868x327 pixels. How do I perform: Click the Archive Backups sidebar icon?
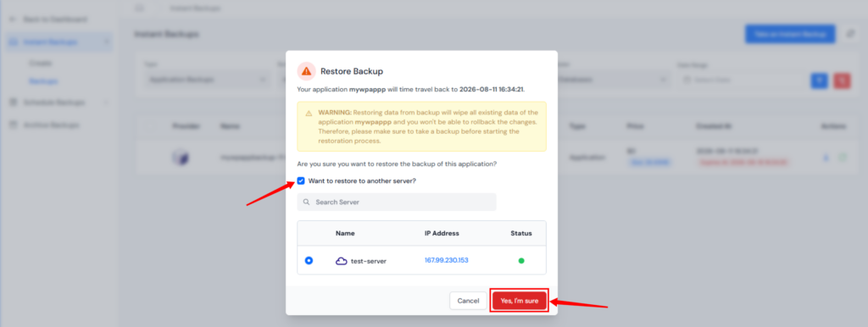point(14,125)
